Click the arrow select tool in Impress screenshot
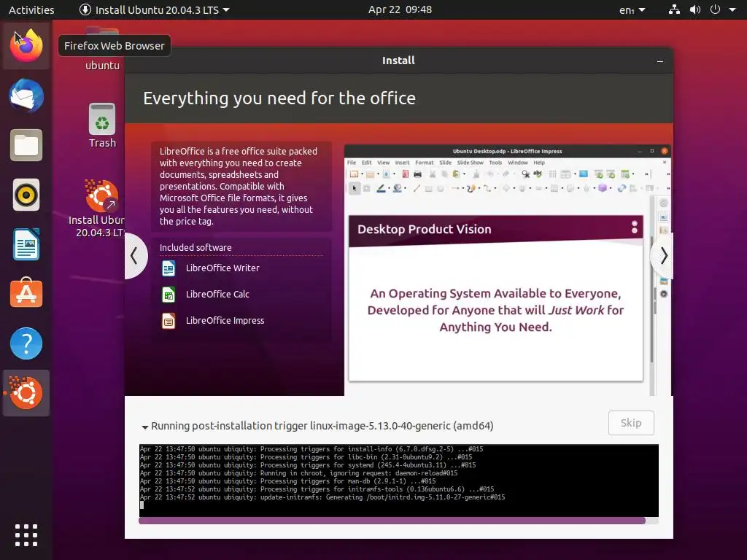The width and height of the screenshot is (747, 560). coord(355,189)
